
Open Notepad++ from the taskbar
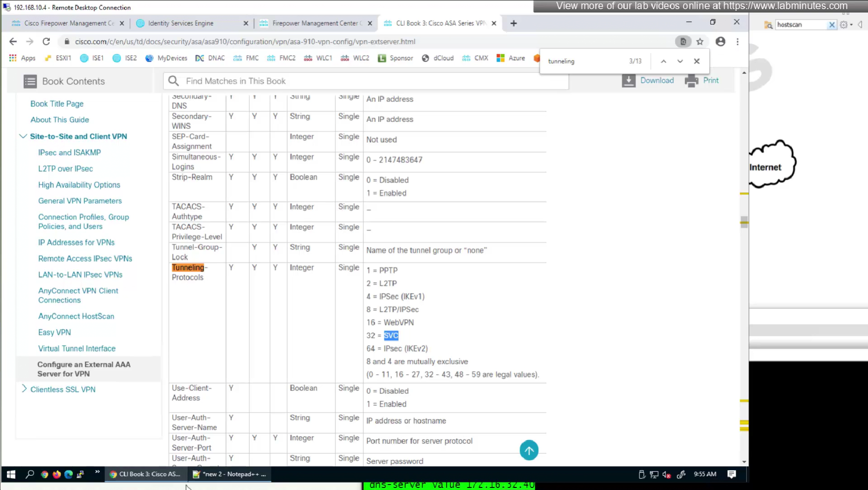pos(229,474)
